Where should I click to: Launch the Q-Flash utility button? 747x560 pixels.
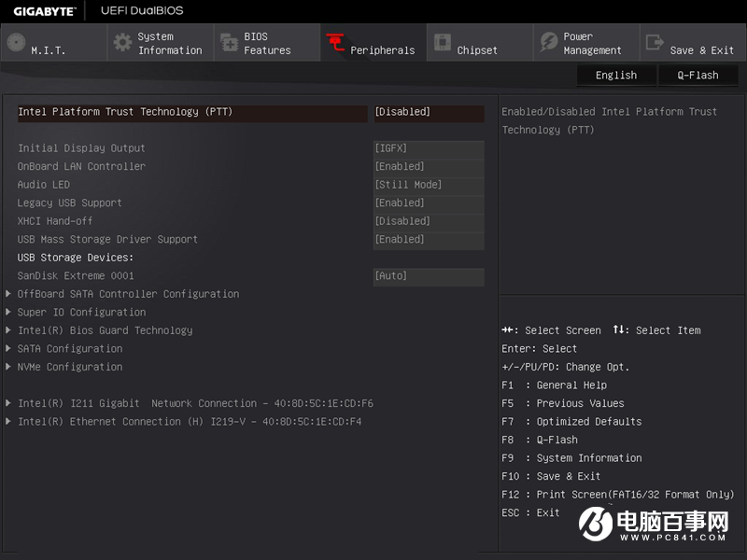coord(698,76)
